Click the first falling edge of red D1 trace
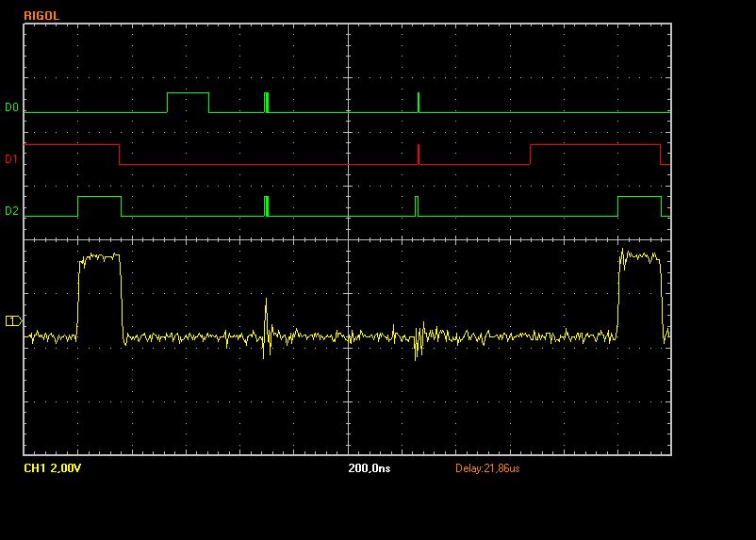This screenshot has width=756, height=540. 120,155
